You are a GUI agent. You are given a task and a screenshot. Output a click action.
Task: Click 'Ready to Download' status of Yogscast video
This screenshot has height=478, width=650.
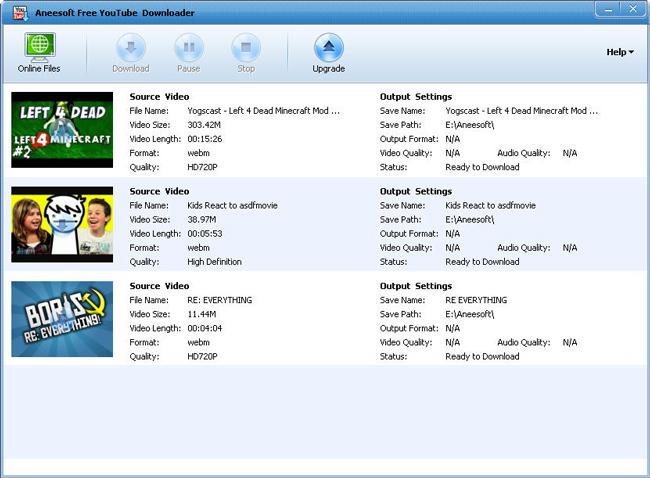pos(482,167)
